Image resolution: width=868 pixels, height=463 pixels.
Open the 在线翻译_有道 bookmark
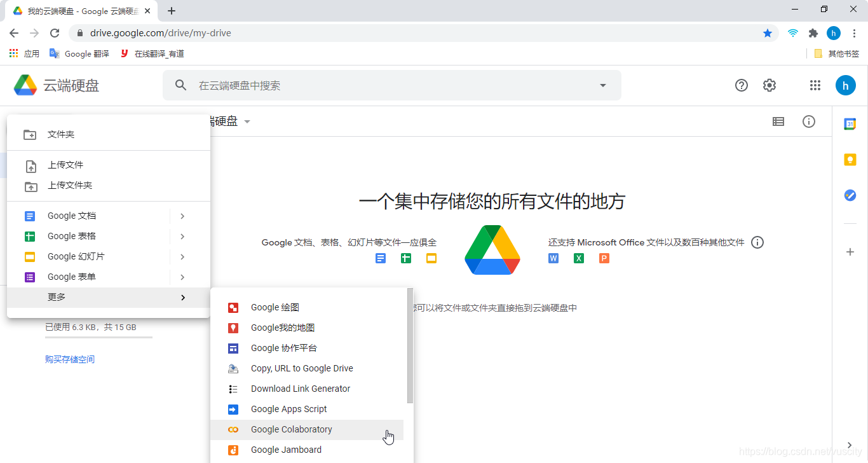152,53
